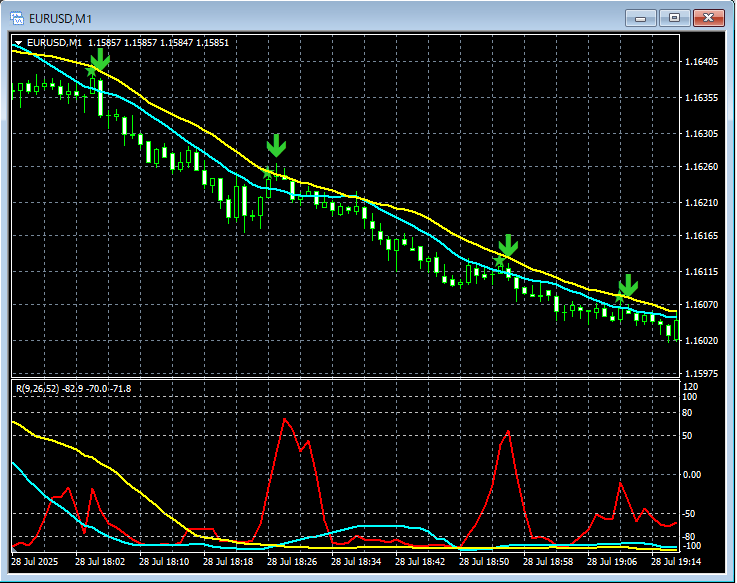Screen dimensions: 737x583
Task: Click the time label 28 Jul 18:50
Action: [484, 562]
